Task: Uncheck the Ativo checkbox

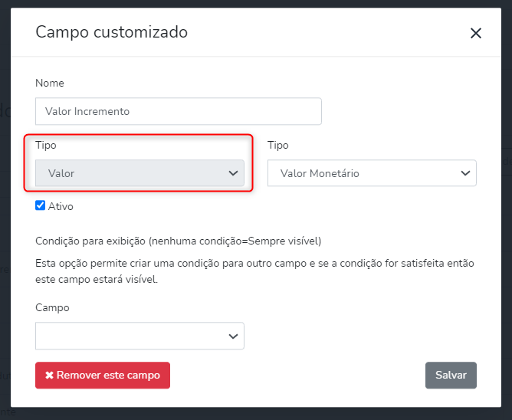Action: [x=41, y=205]
